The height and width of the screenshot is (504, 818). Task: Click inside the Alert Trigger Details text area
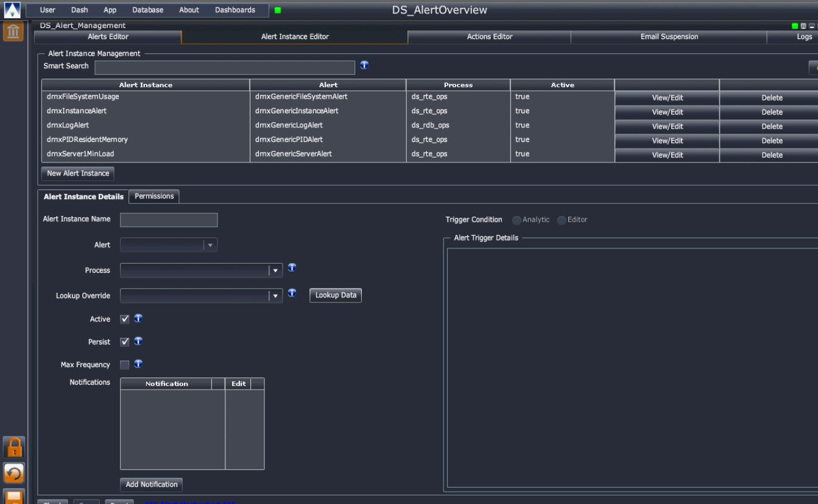tap(632, 368)
